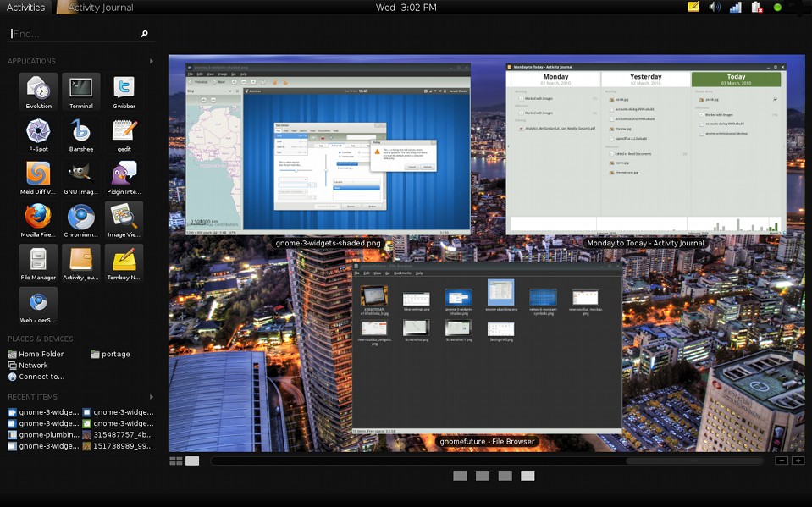Open GNU Image Manipulation Program

pos(81,177)
